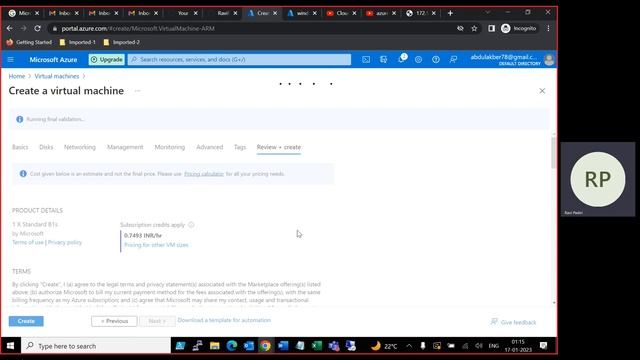Screen dimensions: 640x360
Task: Click the Next button
Action: click(x=157, y=321)
